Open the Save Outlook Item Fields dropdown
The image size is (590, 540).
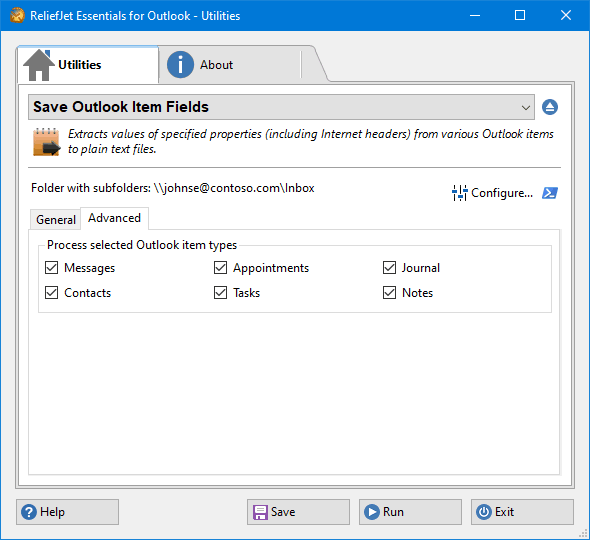pyautogui.click(x=281, y=107)
